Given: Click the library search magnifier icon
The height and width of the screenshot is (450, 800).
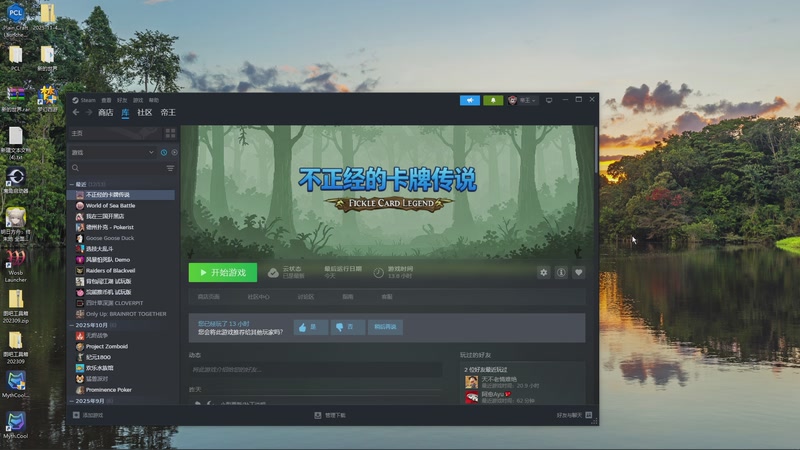Looking at the screenshot, I should point(76,168).
